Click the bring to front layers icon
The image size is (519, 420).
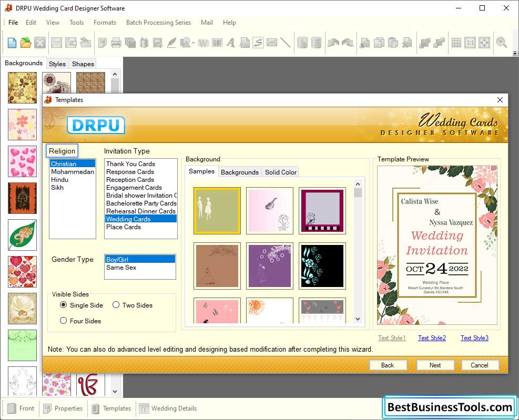[x=425, y=43]
